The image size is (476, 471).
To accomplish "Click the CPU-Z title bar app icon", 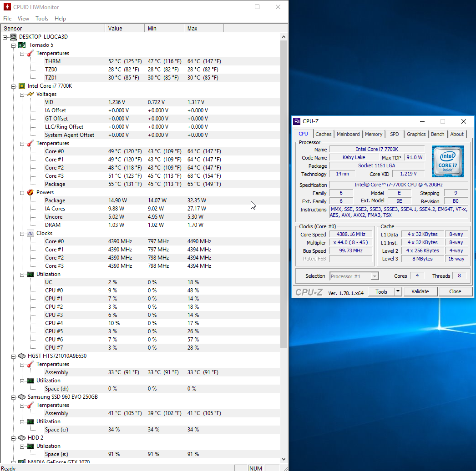I will coord(297,122).
